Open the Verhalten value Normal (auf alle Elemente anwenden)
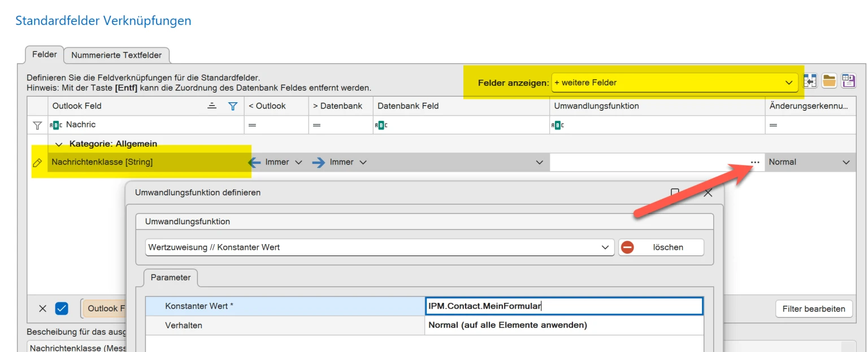Image resolution: width=868 pixels, height=352 pixels. [564, 325]
